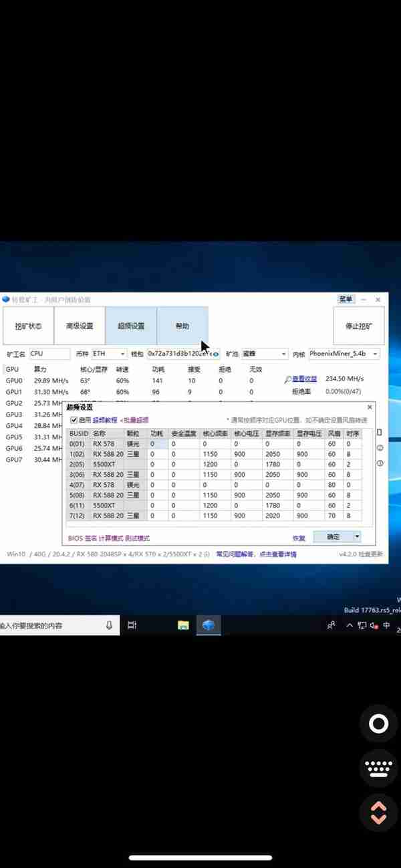Click 风扇 70 cell in row 7(12)
This screenshot has width=401, height=868.
pyautogui.click(x=335, y=516)
